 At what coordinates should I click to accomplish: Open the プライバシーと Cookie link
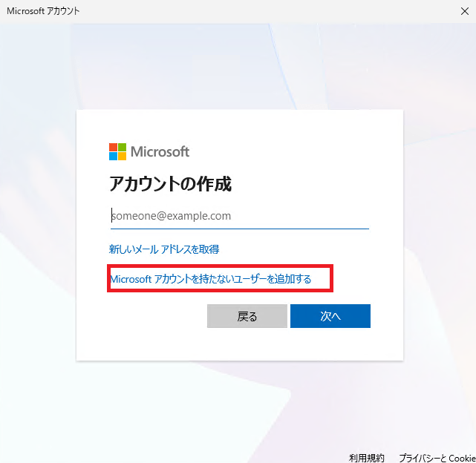click(x=437, y=458)
